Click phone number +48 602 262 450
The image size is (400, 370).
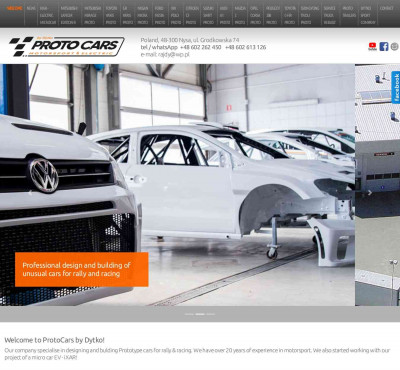[x=200, y=47]
